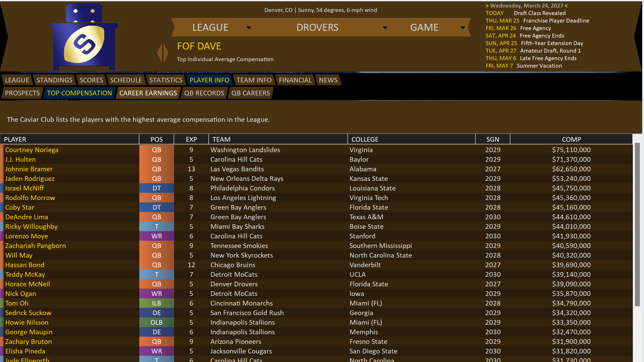Viewport: 644px width, 362px height.
Task: Open the TEAM INFO tab
Action: coord(254,80)
